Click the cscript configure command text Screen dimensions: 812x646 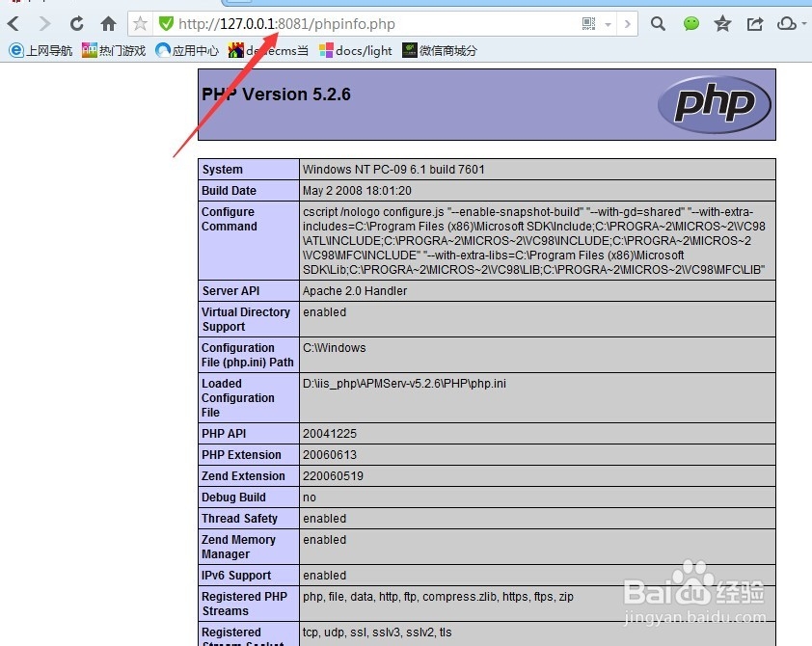(x=534, y=241)
